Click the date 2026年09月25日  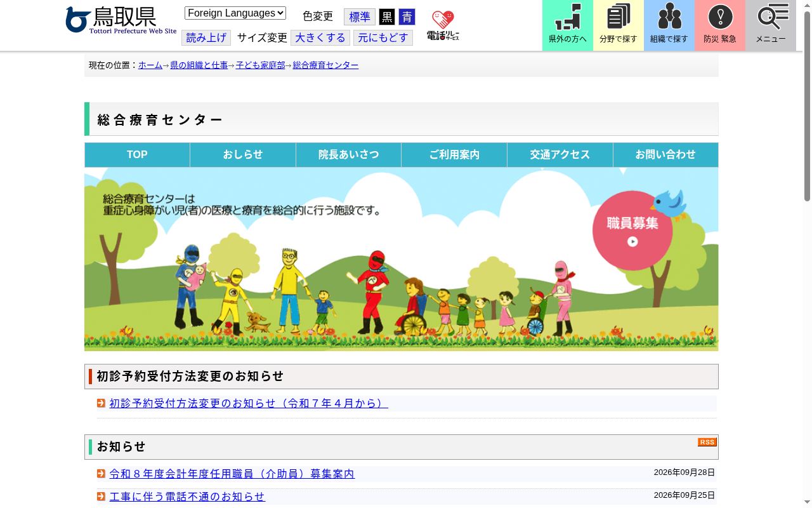pos(684,495)
